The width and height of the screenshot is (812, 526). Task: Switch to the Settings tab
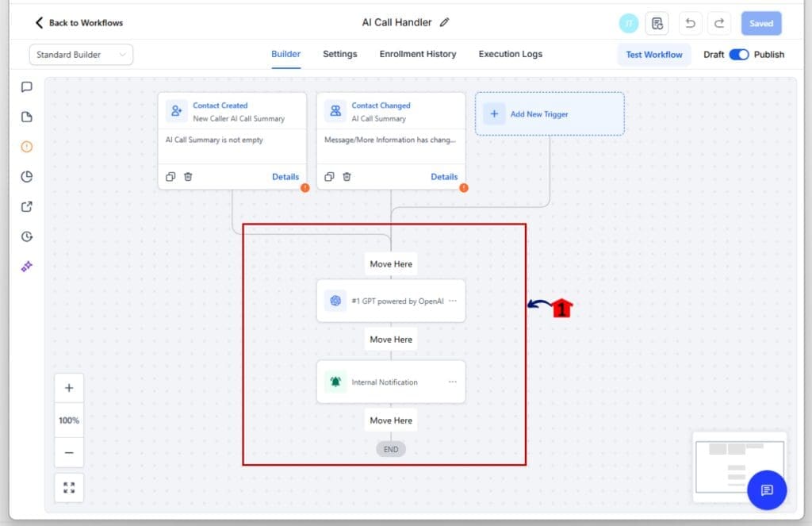(x=339, y=54)
